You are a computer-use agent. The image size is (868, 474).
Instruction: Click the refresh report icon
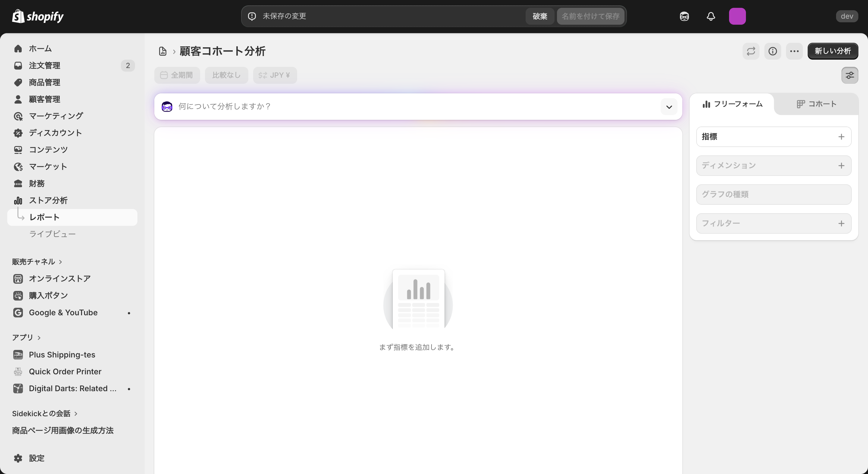pos(751,51)
